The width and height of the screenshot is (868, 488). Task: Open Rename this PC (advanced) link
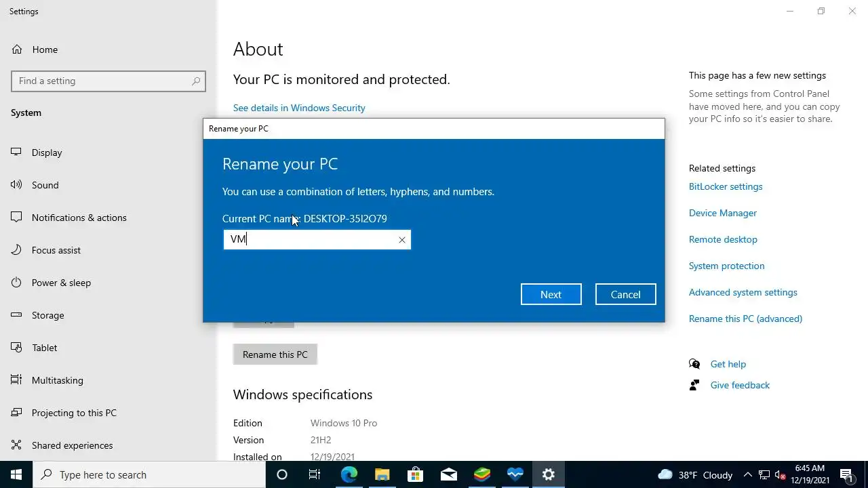745,319
